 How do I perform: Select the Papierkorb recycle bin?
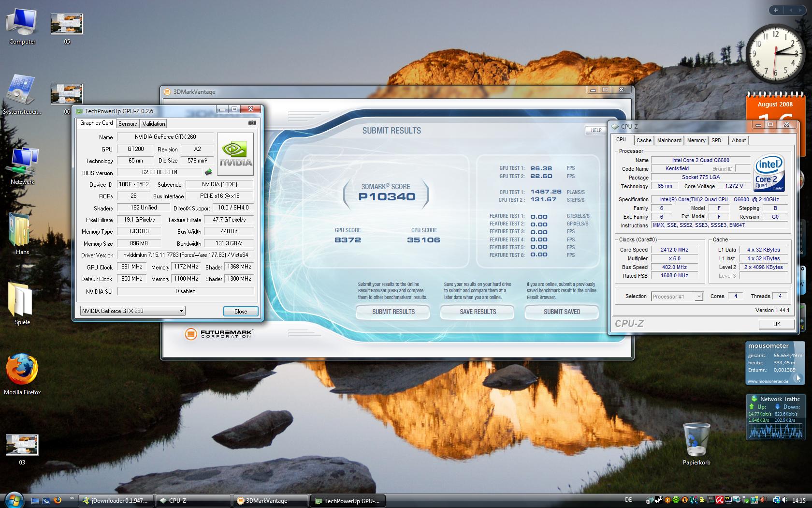point(696,444)
